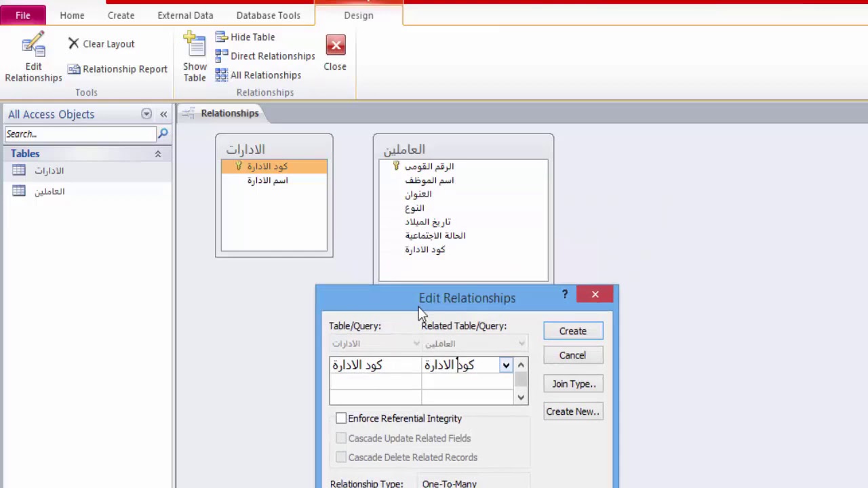
Task: Click the help question mark in Edit Relationships dialog
Action: click(x=565, y=294)
